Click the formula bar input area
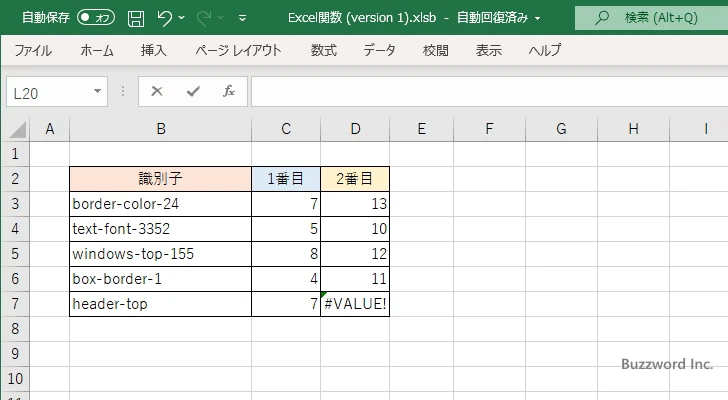The image size is (728, 400). click(490, 92)
